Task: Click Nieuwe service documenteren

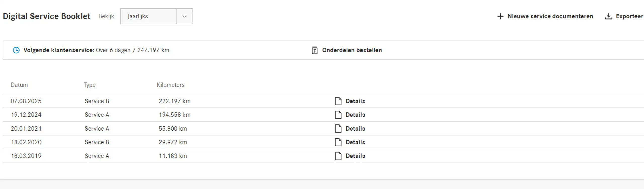Action: pyautogui.click(x=550, y=16)
